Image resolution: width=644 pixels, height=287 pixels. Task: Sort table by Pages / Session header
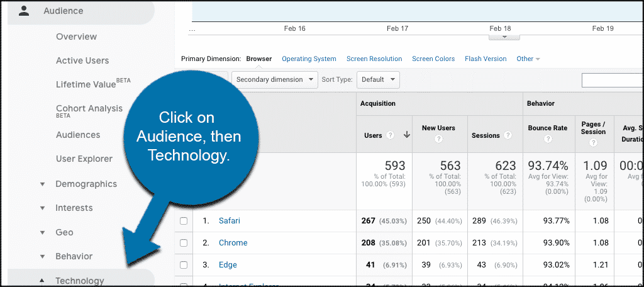(x=594, y=128)
